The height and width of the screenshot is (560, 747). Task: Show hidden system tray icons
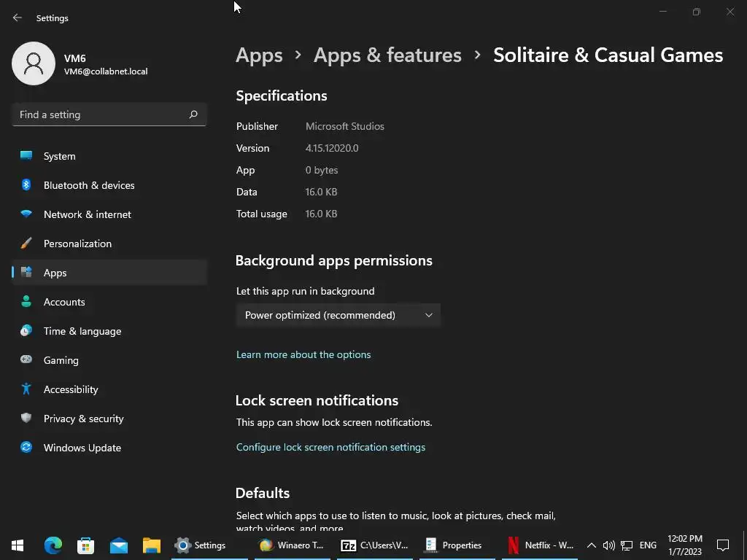(x=592, y=545)
